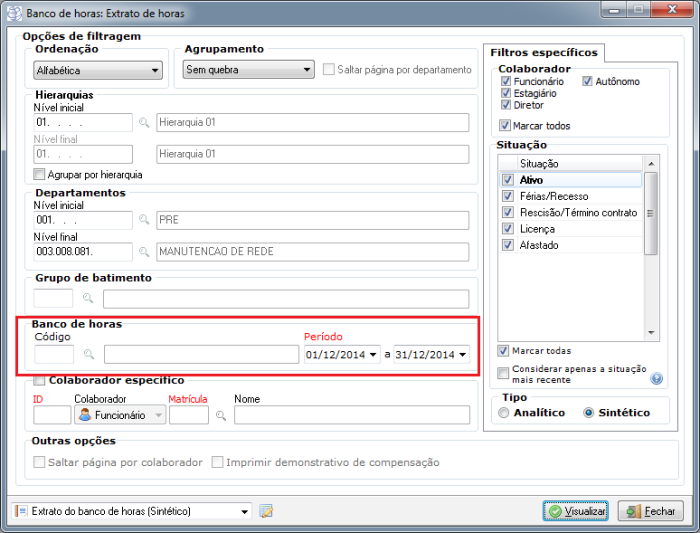Image resolution: width=700 pixels, height=533 pixels.
Task: Click the Situação list vertical scrollbar
Action: pyautogui.click(x=651, y=215)
